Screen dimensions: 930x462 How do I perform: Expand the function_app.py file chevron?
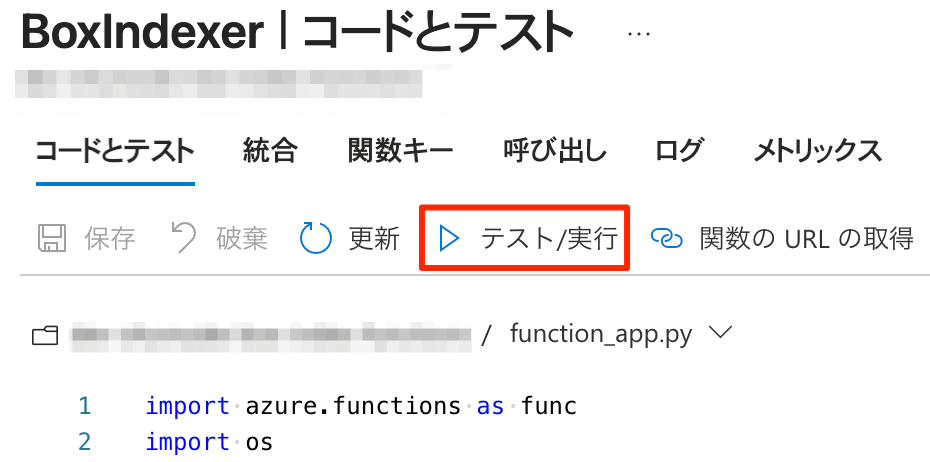point(721,333)
